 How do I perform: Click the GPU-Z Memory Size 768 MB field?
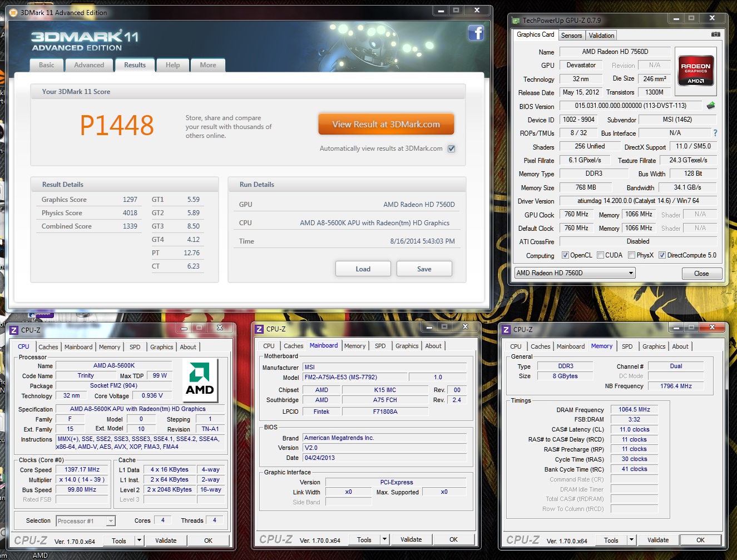[585, 187]
